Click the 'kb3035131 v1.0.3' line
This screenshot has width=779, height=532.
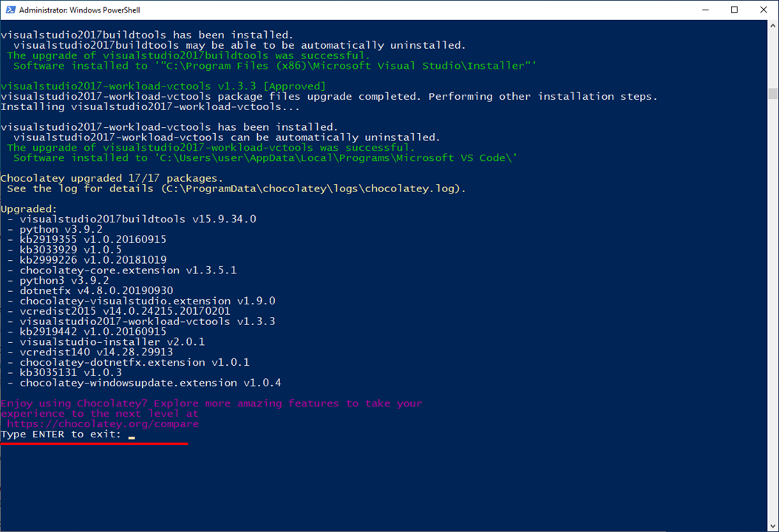70,372
